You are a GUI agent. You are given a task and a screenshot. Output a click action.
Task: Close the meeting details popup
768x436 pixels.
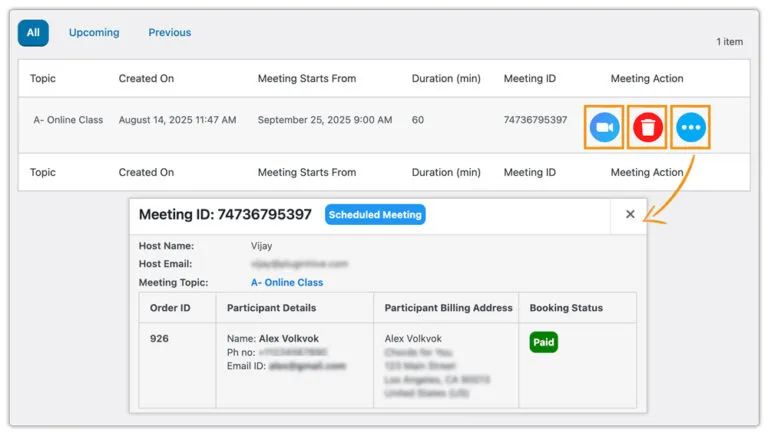629,214
